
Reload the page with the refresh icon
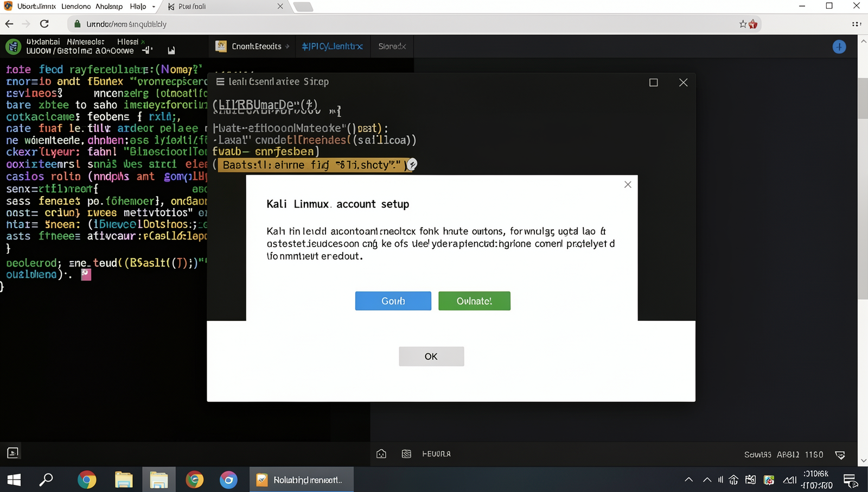coord(44,24)
